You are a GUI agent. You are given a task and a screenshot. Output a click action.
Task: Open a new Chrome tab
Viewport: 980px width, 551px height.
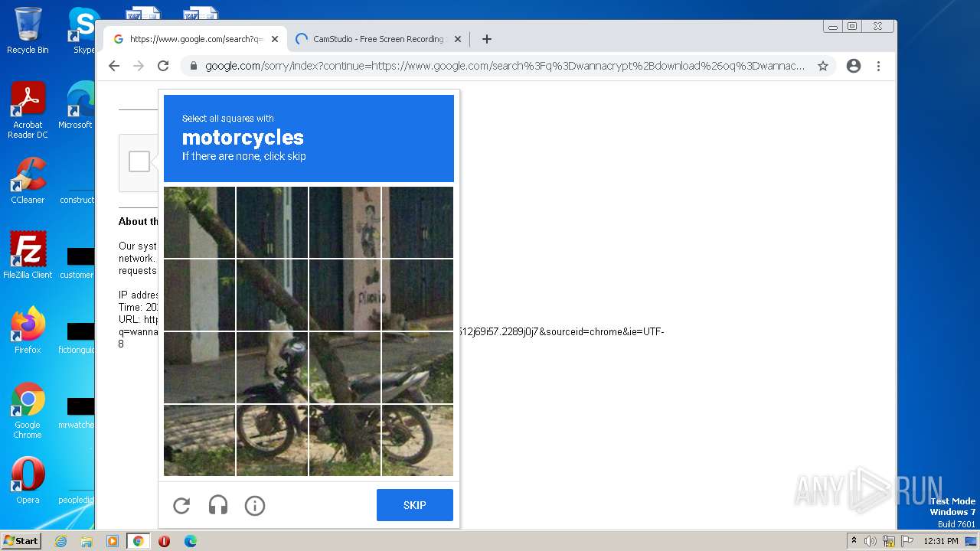pos(486,39)
